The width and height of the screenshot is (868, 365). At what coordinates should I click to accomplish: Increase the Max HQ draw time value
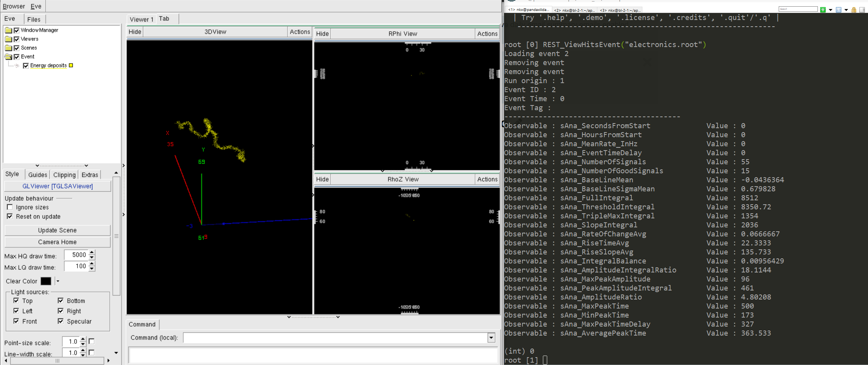[x=92, y=252]
